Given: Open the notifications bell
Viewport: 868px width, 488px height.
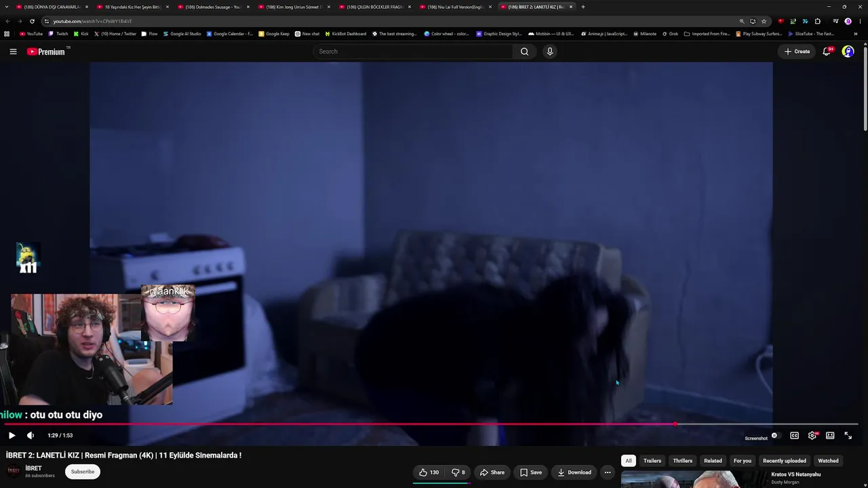Looking at the screenshot, I should tap(827, 52).
